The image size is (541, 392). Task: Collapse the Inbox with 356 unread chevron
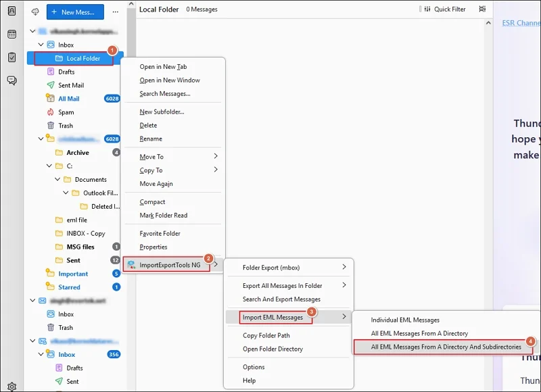click(41, 354)
